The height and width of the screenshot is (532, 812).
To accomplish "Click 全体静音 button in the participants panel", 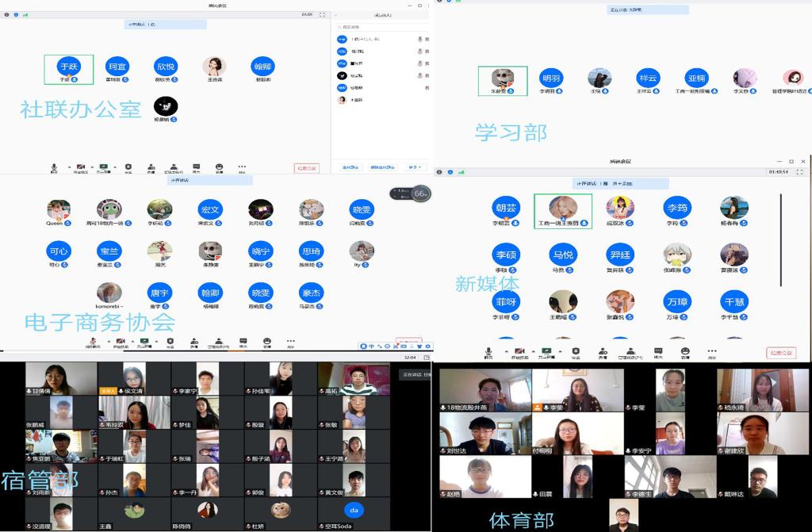I will point(350,167).
